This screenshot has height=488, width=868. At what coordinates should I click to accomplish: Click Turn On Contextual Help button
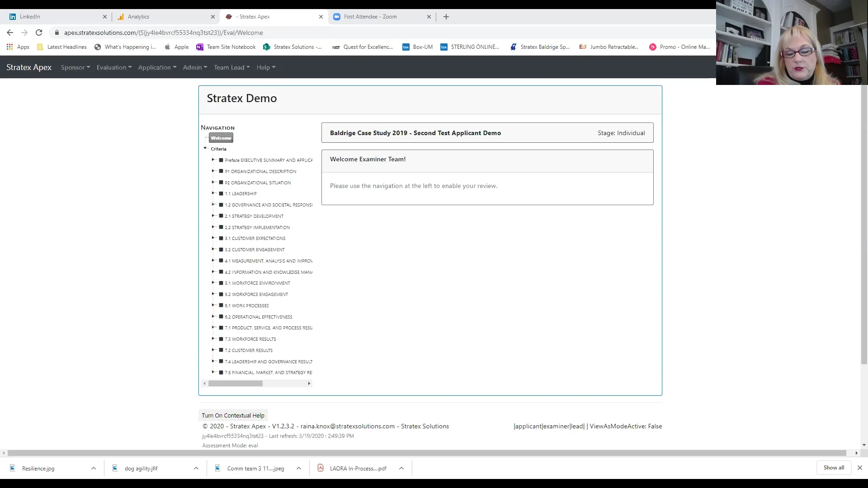[x=233, y=415]
